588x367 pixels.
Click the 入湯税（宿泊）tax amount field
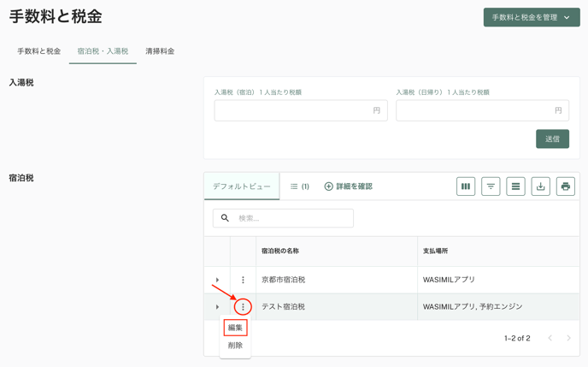coord(301,110)
